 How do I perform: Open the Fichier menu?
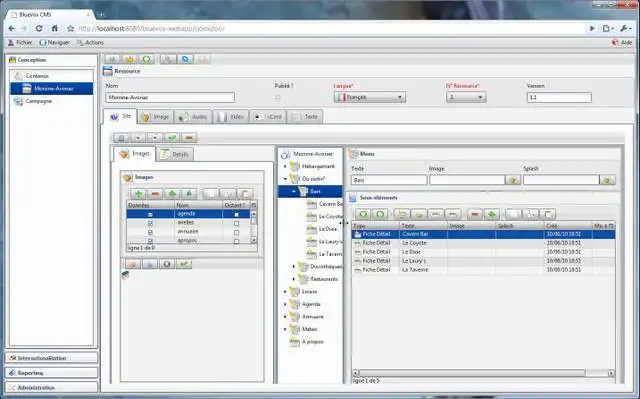pyautogui.click(x=20, y=42)
